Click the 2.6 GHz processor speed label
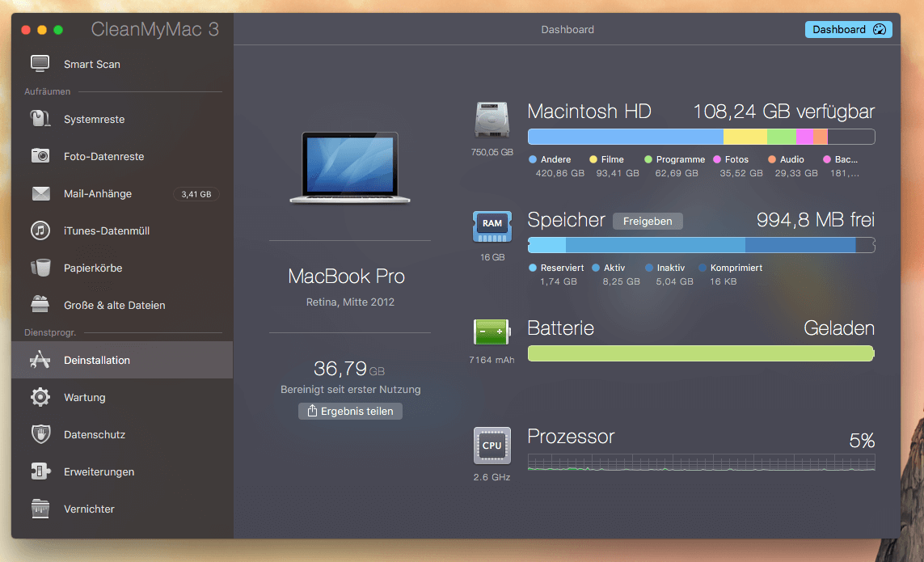924x562 pixels. click(x=492, y=477)
